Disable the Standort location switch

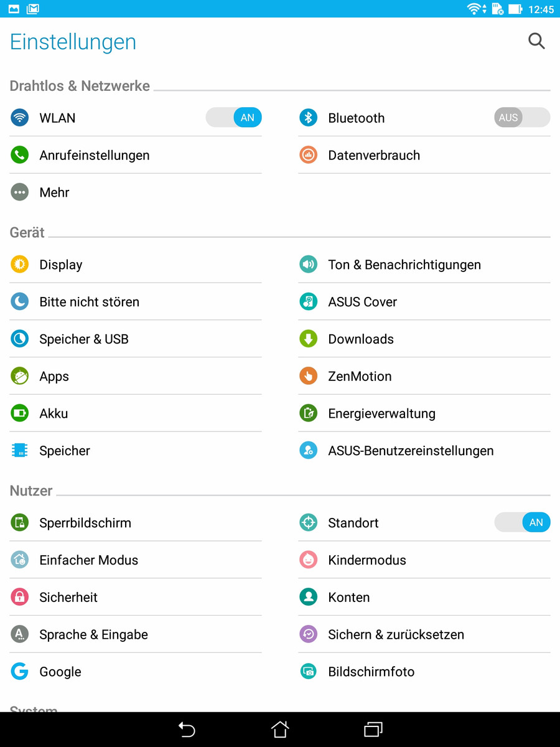coord(522,522)
